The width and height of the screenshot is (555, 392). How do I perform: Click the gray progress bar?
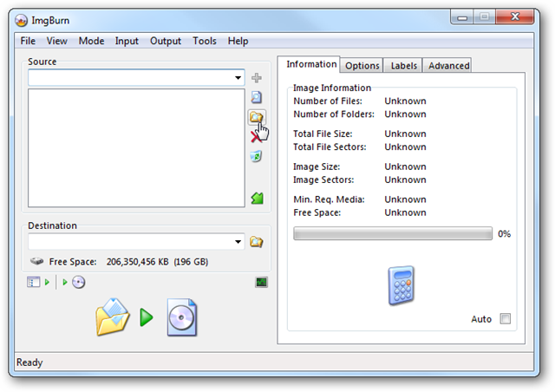pos(393,233)
